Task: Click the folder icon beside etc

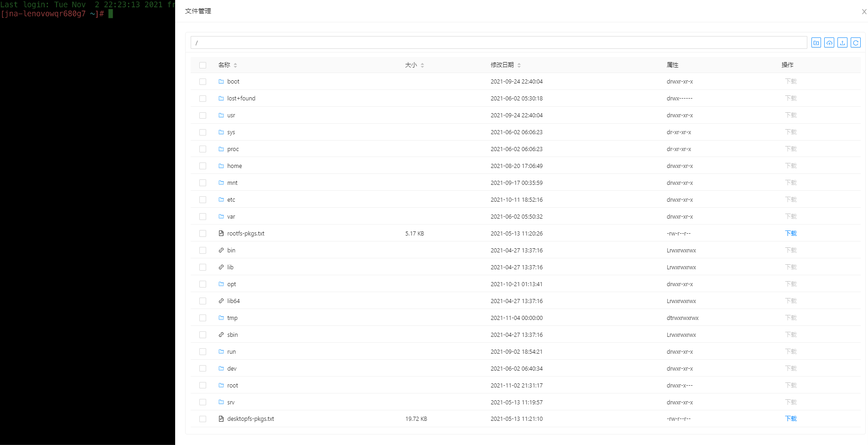Action: (221, 200)
